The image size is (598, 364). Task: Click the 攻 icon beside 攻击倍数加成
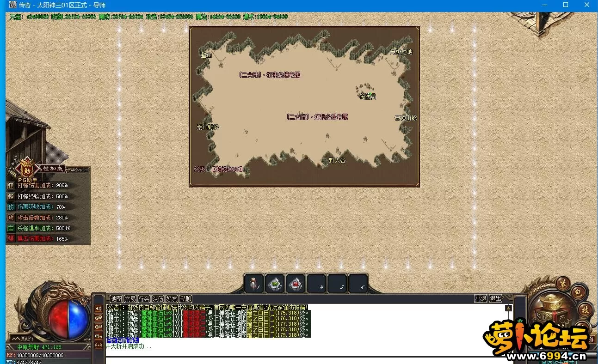click(11, 218)
